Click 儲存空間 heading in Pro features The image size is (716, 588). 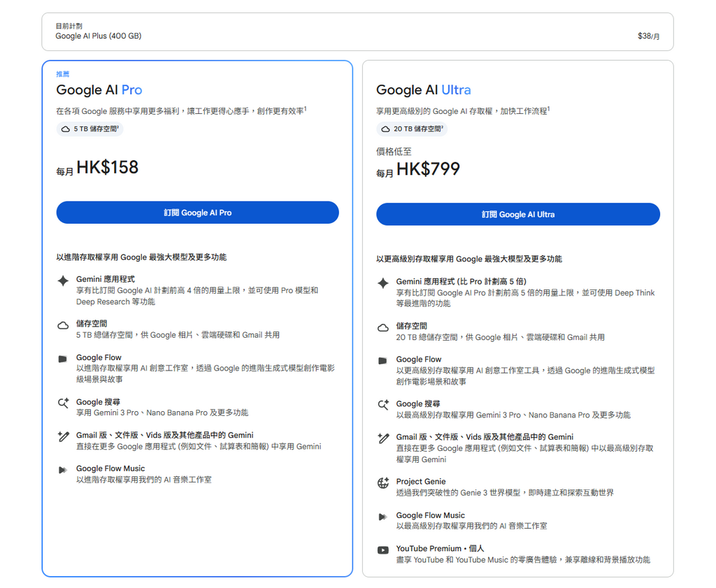(92, 324)
